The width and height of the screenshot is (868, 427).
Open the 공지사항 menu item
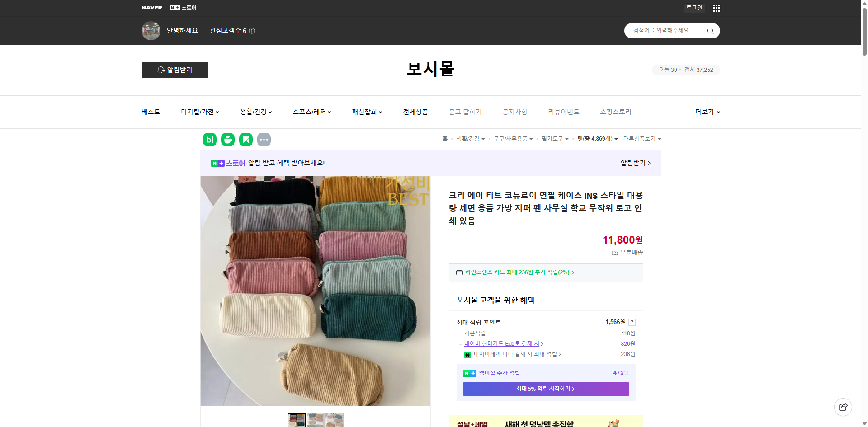pyautogui.click(x=514, y=112)
